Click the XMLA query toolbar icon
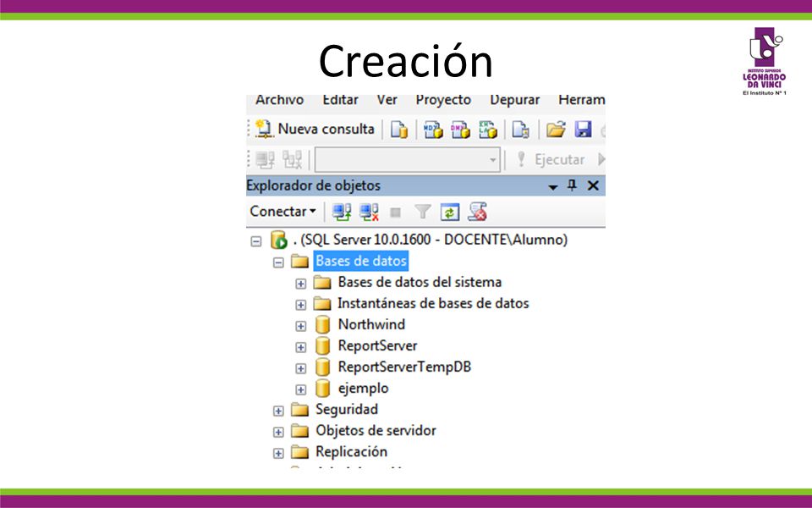This screenshot has height=508, width=812. pyautogui.click(x=487, y=129)
